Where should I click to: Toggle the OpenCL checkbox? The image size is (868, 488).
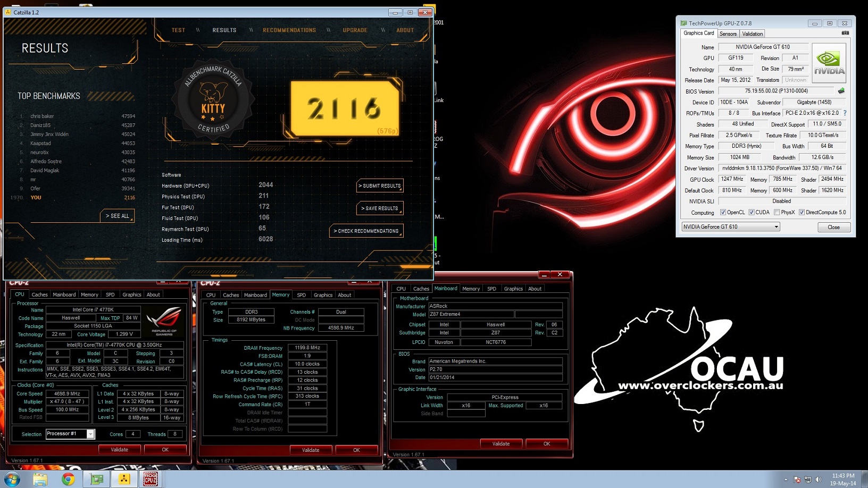(x=723, y=213)
